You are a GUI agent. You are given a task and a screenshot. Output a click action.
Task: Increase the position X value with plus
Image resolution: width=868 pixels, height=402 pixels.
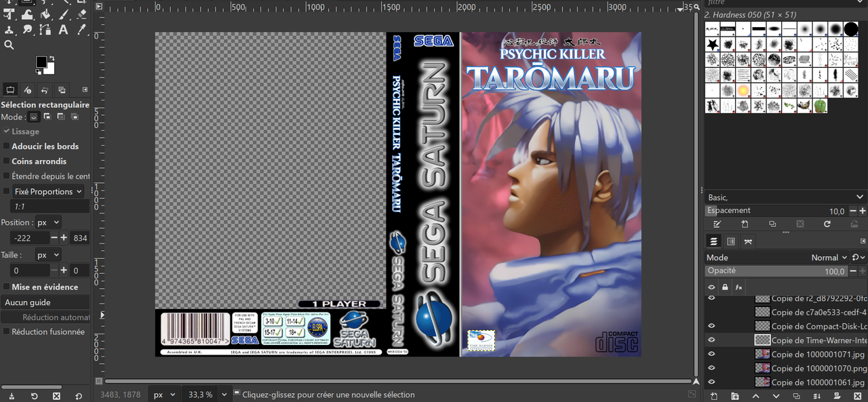pyautogui.click(x=64, y=238)
